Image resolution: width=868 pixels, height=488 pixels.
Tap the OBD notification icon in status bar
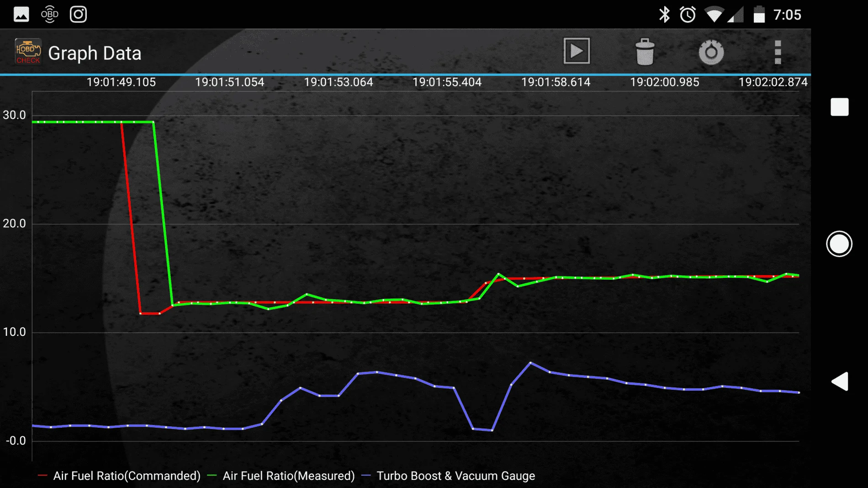coord(50,15)
